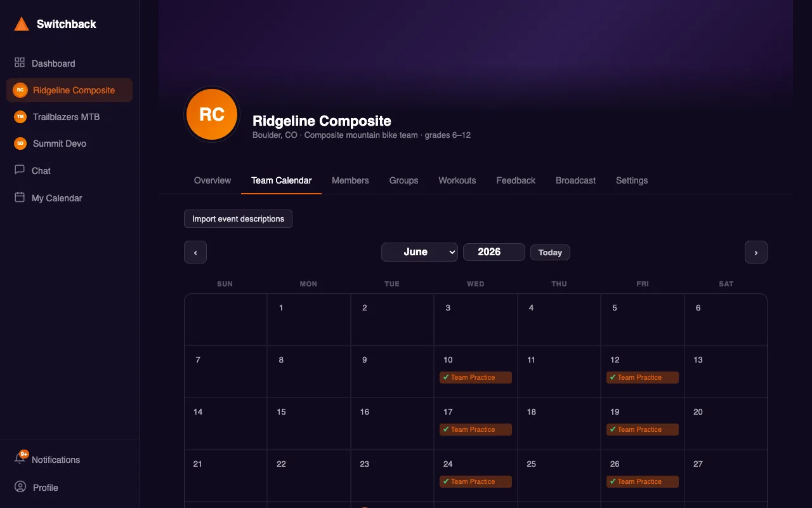Open Chat speech bubble icon
Viewport: 812px width, 508px height.
tap(20, 170)
